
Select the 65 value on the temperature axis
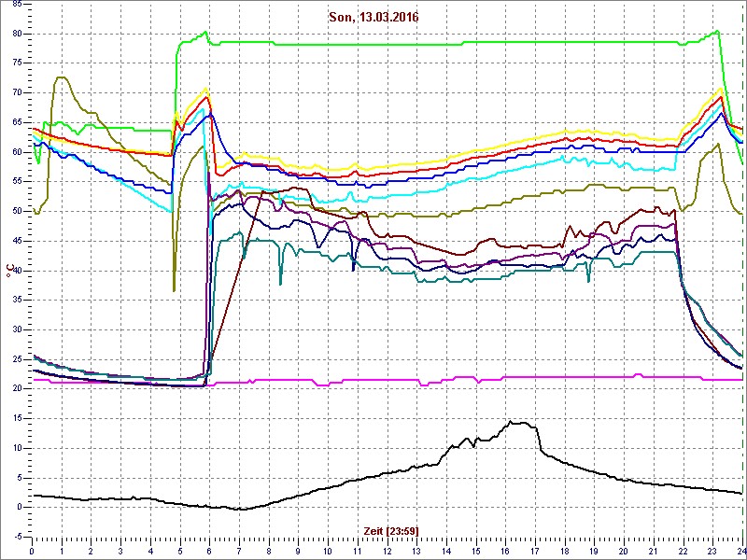pyautogui.click(x=16, y=122)
